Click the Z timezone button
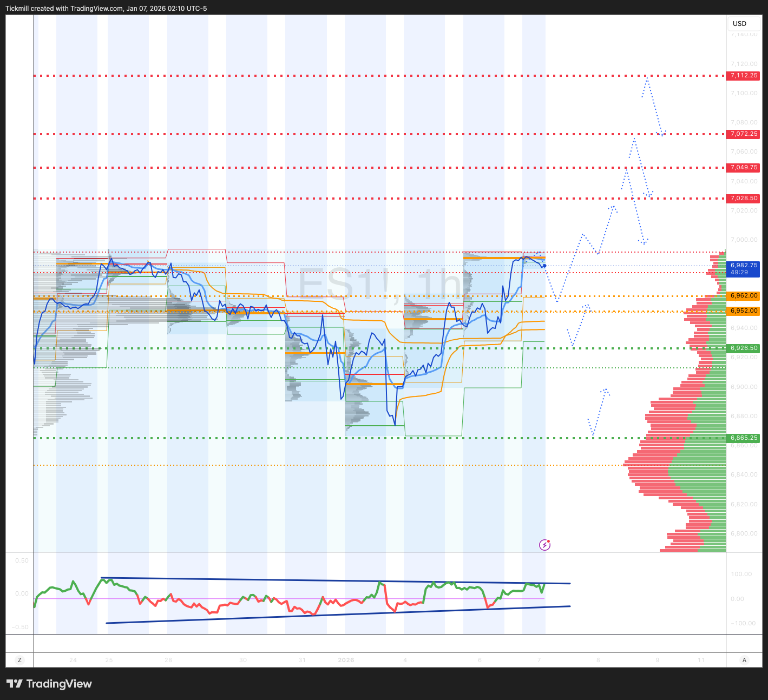Viewport: 768px width, 700px height. click(x=19, y=660)
